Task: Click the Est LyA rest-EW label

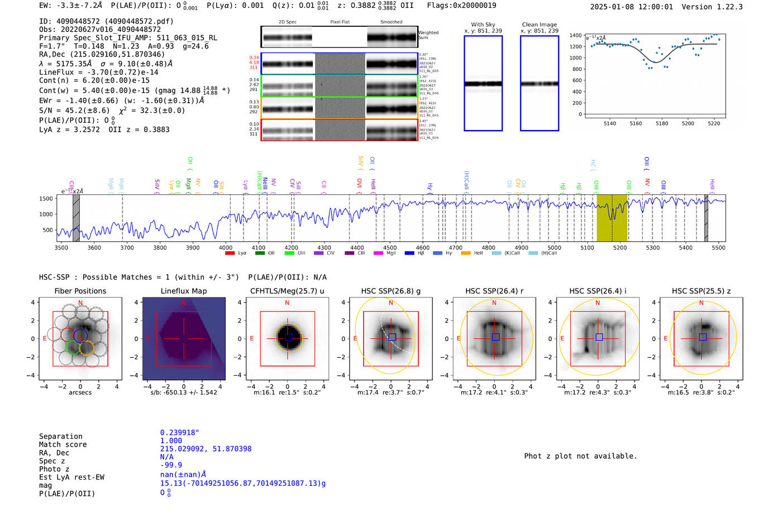Action: 71,477
